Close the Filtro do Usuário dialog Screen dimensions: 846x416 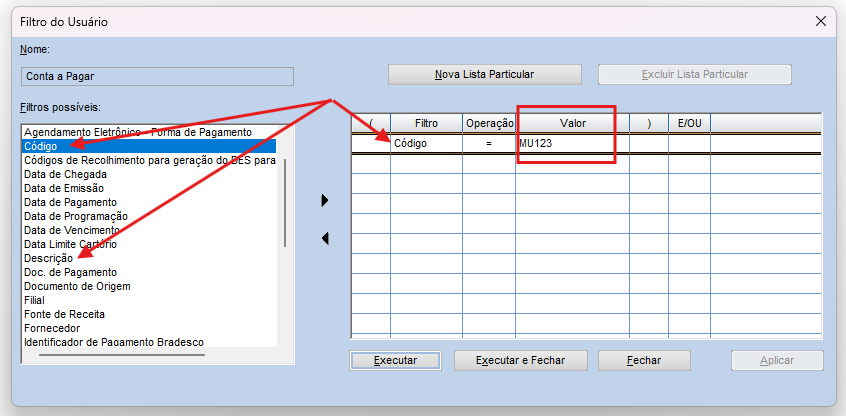click(x=821, y=21)
